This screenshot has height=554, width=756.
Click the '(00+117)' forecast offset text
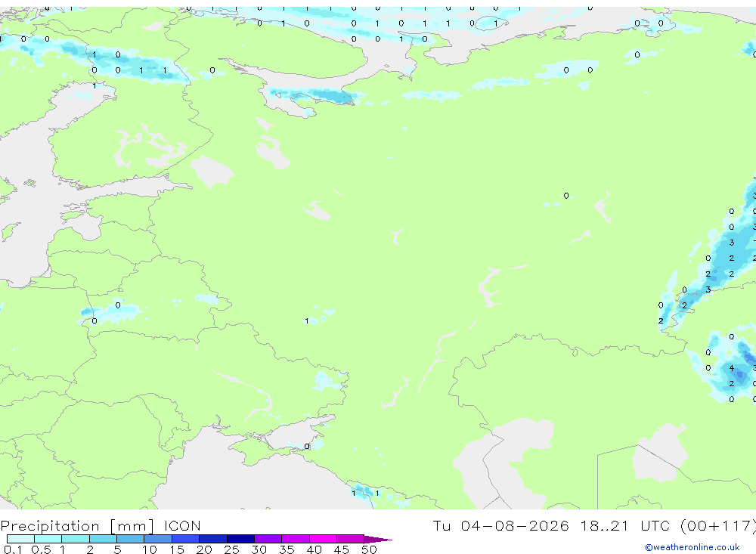coord(718,525)
